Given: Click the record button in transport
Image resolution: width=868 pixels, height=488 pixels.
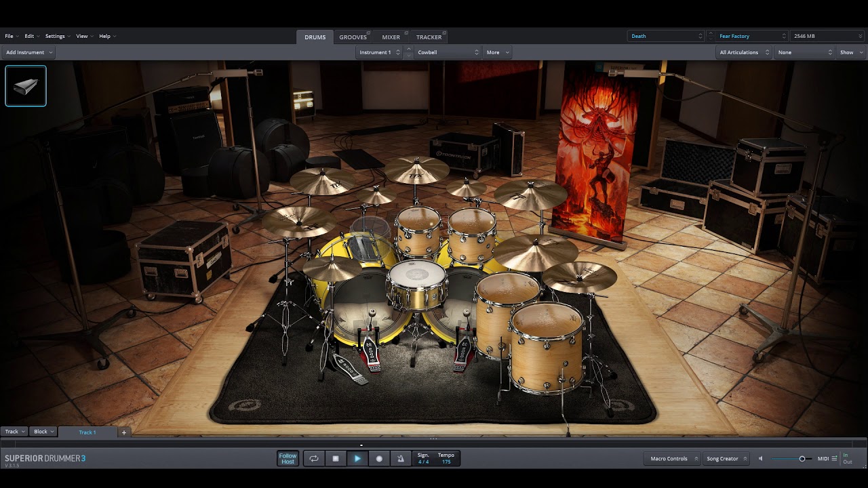Looking at the screenshot, I should 379,459.
